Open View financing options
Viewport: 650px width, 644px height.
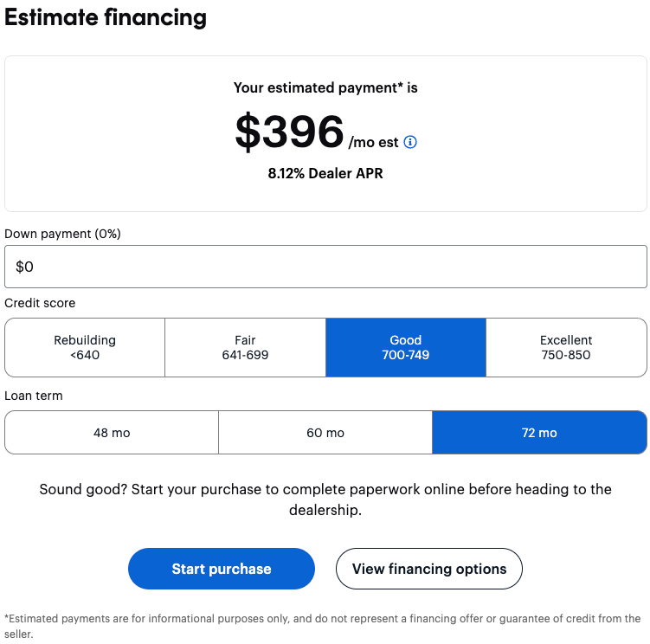[429, 569]
